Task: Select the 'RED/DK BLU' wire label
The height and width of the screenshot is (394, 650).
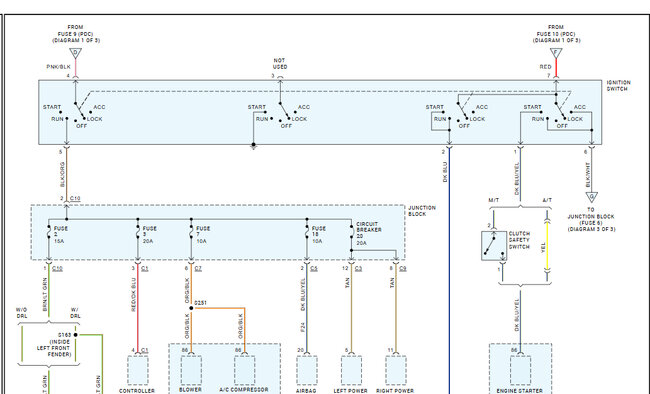Action: pyautogui.click(x=133, y=294)
